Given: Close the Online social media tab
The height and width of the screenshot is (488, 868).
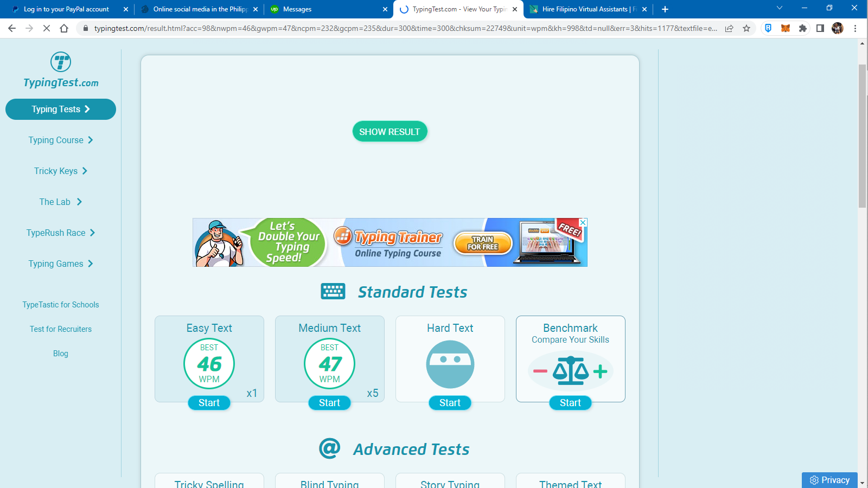Looking at the screenshot, I should point(256,9).
